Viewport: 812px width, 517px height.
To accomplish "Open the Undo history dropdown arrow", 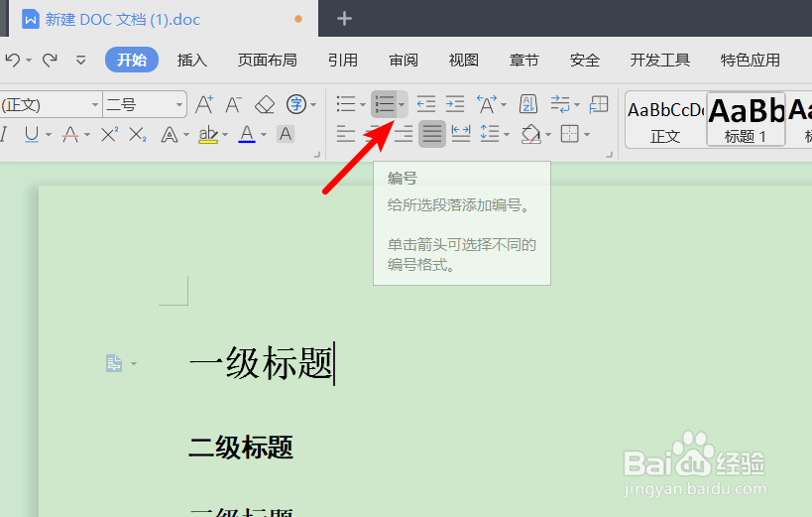I will [x=29, y=61].
